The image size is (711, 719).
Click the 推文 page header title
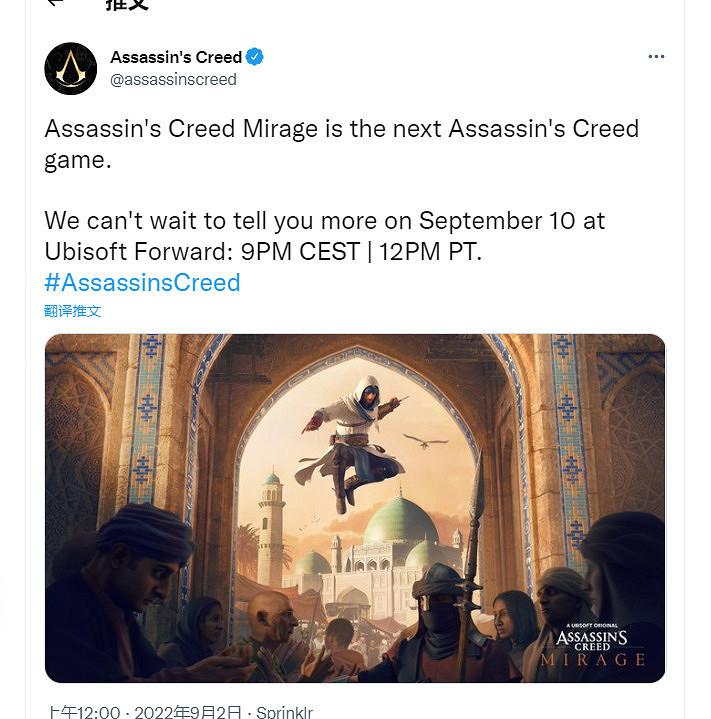click(x=127, y=4)
